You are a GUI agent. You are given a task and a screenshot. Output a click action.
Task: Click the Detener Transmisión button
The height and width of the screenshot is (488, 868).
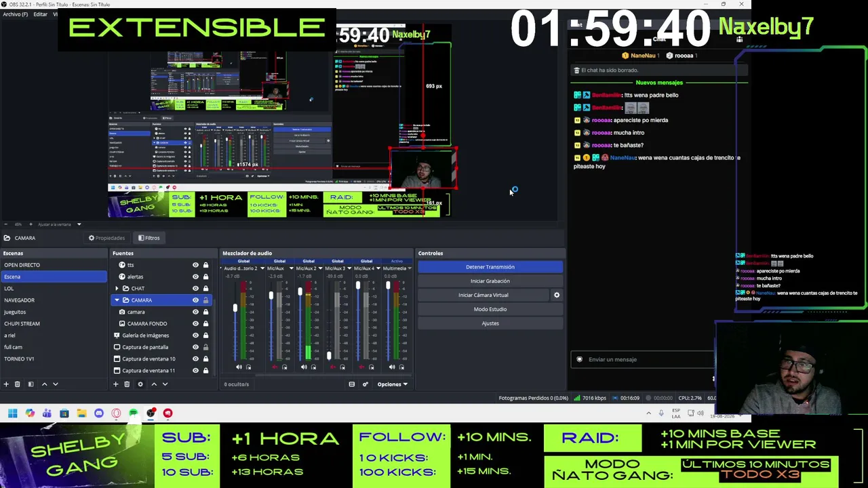point(490,267)
